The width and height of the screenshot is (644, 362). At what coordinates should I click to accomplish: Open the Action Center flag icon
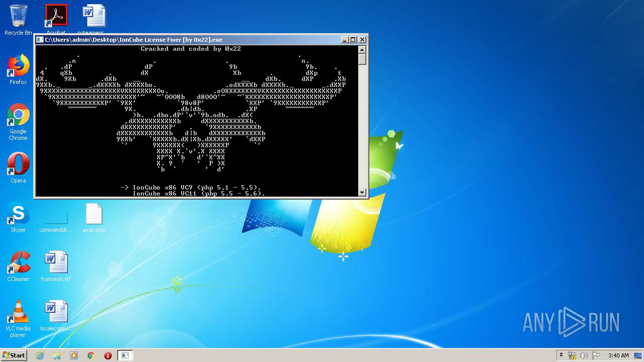596,355
